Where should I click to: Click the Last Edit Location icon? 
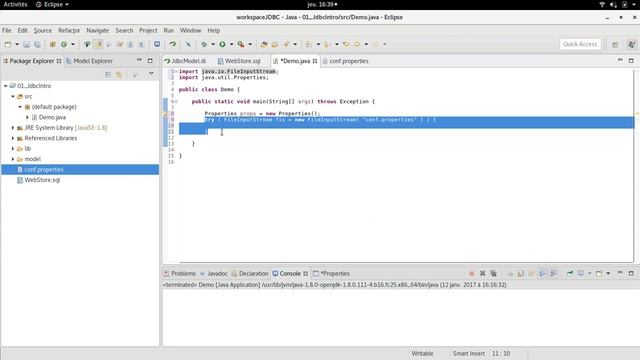pos(346,44)
